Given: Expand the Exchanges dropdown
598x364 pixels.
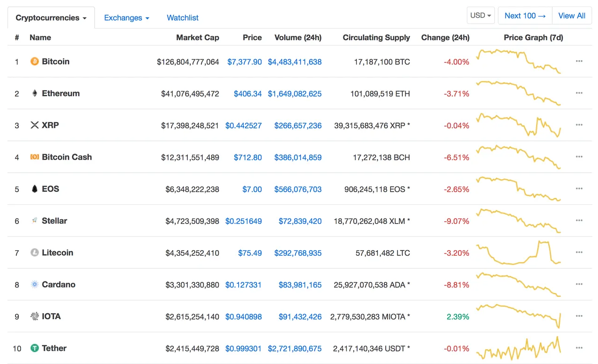Looking at the screenshot, I should coord(127,18).
